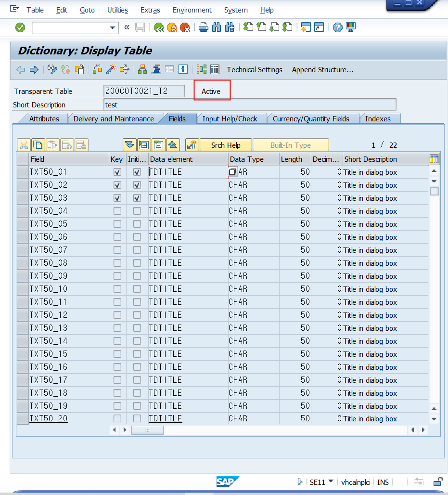
Task: Click the Technical Settings button
Action: 255,70
